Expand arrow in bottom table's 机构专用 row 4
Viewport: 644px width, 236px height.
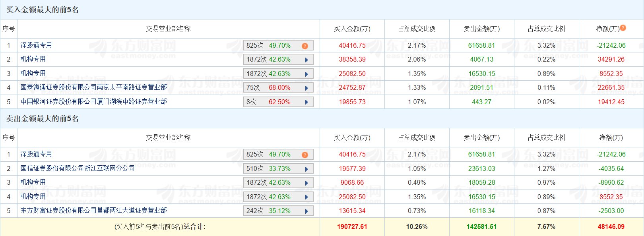click(306, 197)
